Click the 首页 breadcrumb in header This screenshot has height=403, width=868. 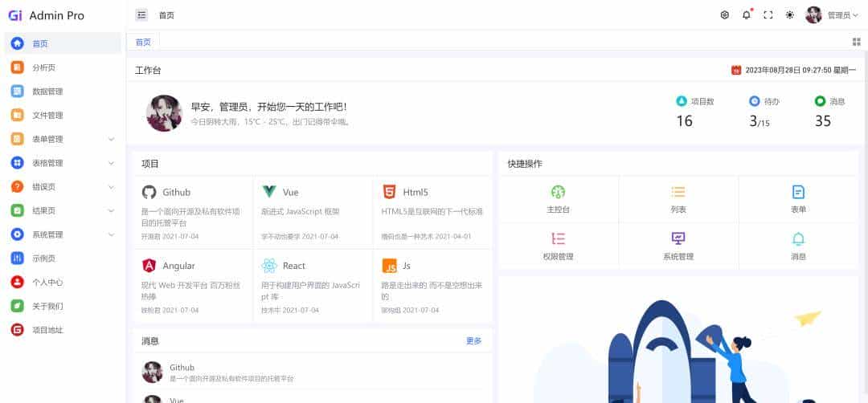[x=166, y=15]
